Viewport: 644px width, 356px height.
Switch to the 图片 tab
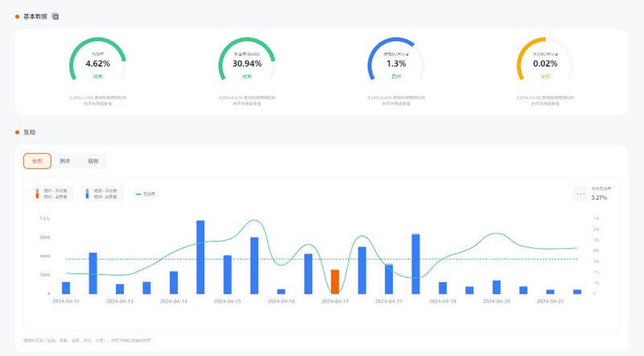[x=65, y=161]
